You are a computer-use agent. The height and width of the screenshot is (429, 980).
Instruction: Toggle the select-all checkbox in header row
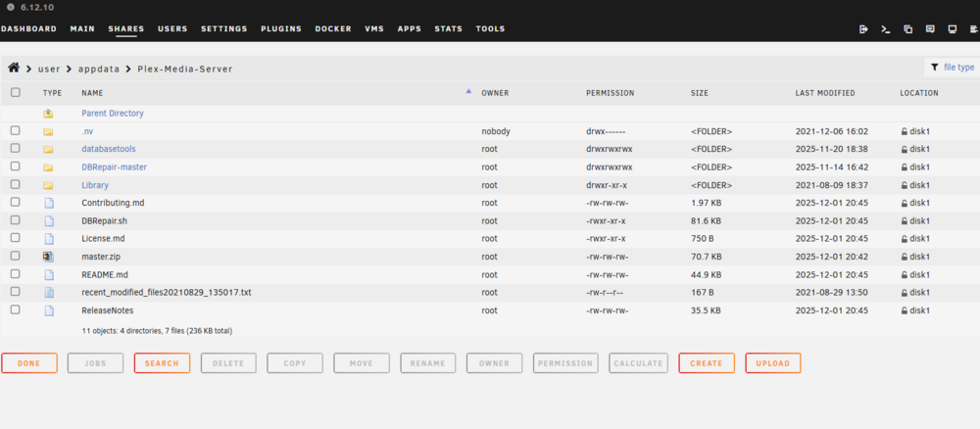pos(16,92)
